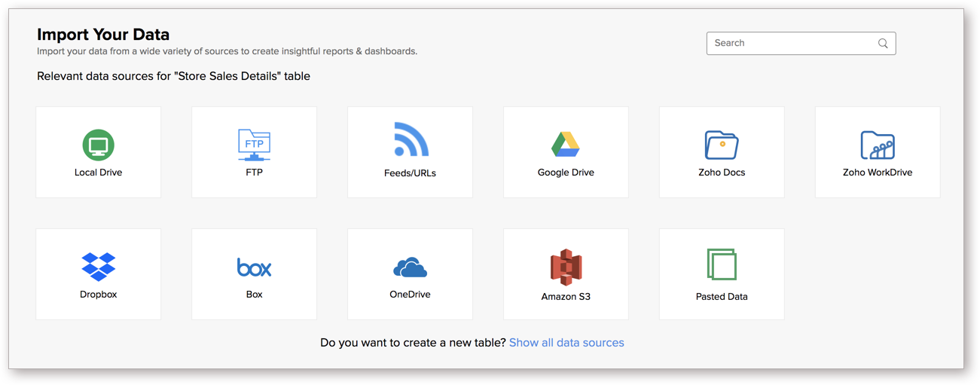Image resolution: width=980 pixels, height=385 pixels.
Task: Choose the OneDrive cloud icon
Action: [410, 267]
